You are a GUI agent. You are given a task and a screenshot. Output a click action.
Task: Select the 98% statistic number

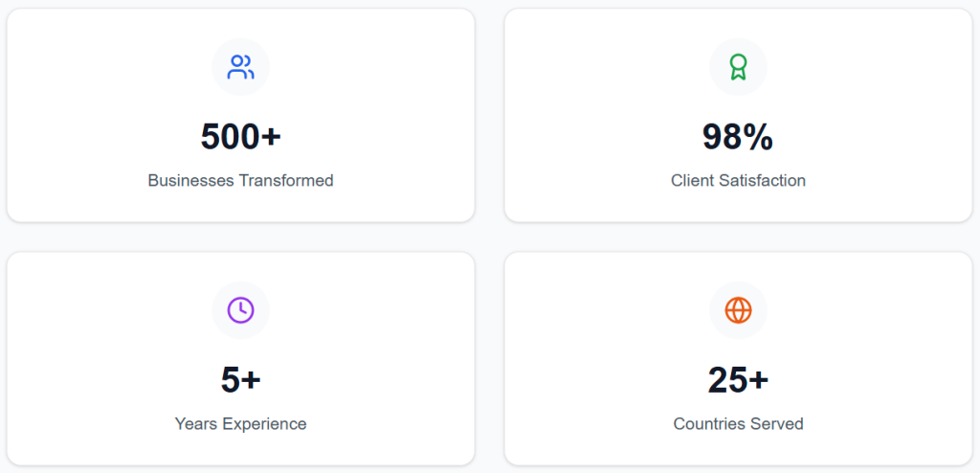click(738, 137)
